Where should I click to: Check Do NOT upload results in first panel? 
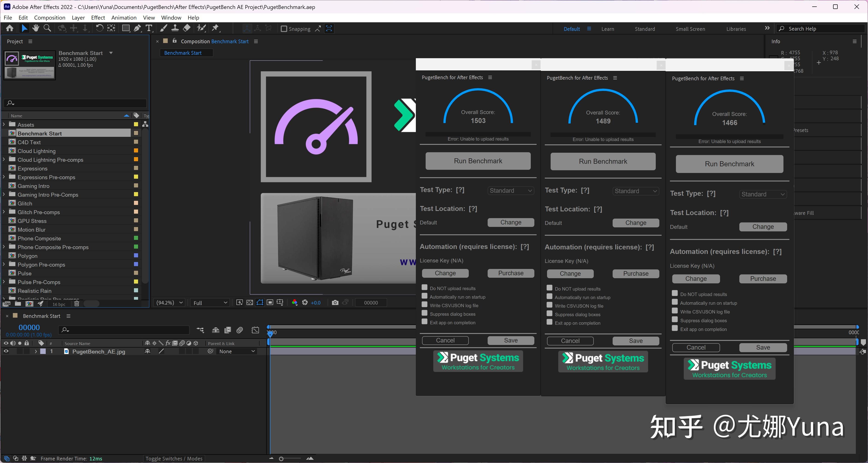(425, 288)
